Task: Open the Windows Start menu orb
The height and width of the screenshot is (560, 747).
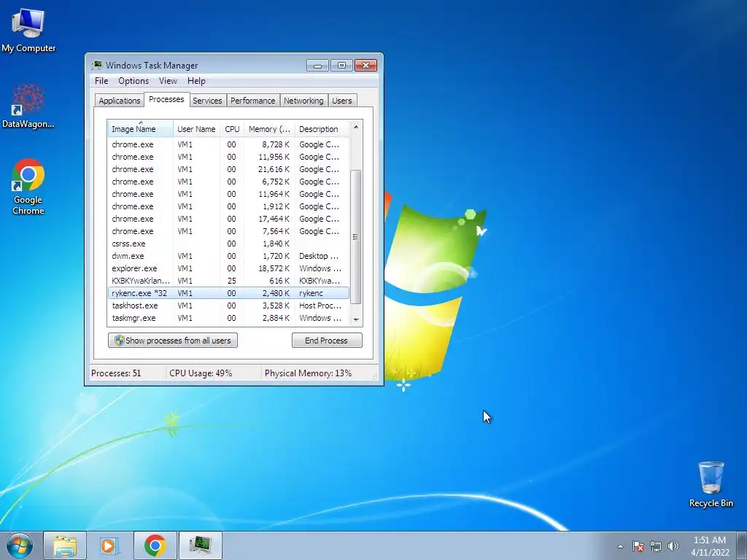Action: pyautogui.click(x=20, y=545)
